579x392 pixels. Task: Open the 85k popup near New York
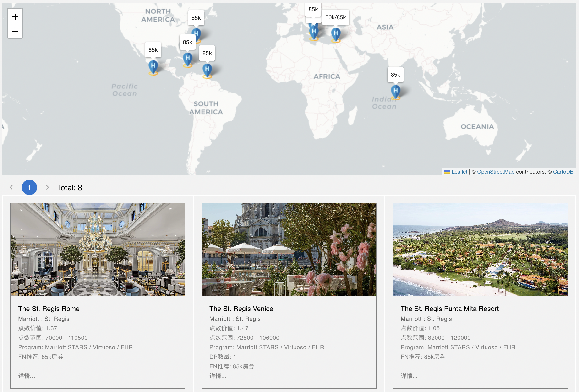pyautogui.click(x=196, y=18)
